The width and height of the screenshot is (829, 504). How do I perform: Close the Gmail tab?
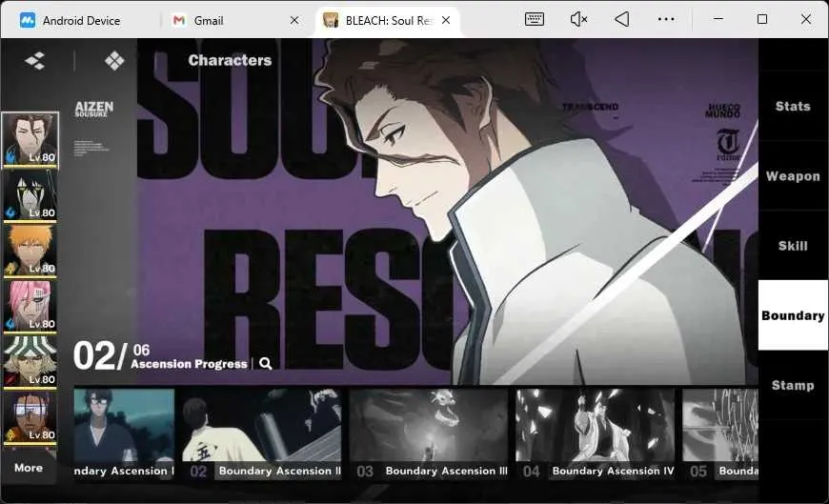click(x=294, y=21)
